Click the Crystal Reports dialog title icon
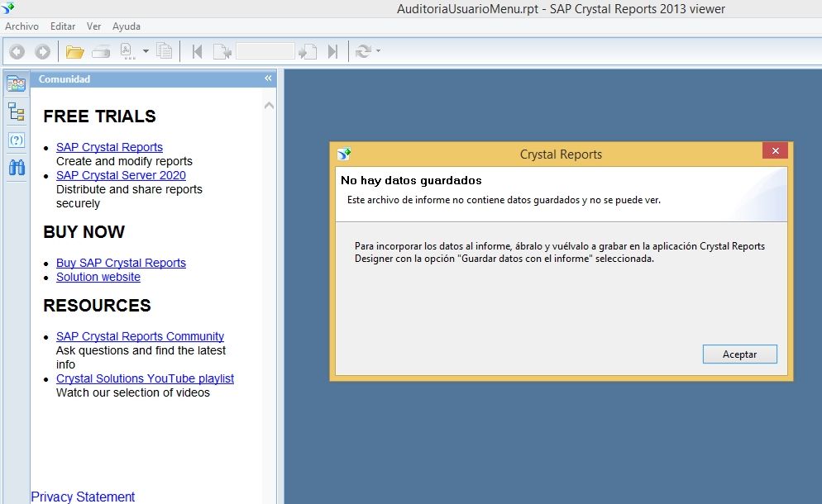 [x=344, y=154]
